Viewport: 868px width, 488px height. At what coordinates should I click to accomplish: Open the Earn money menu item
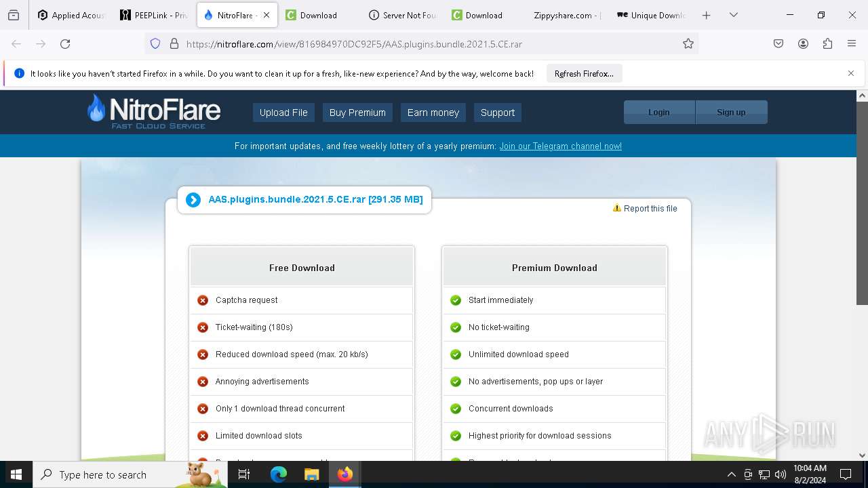click(x=433, y=113)
